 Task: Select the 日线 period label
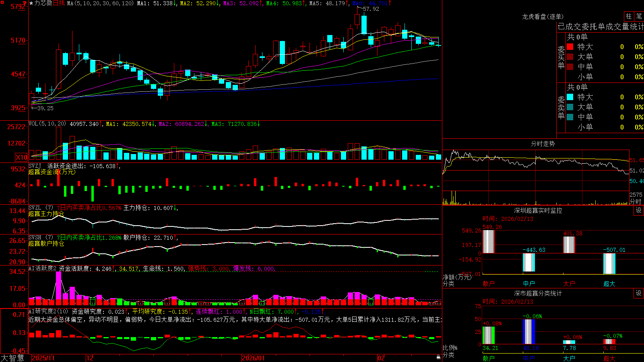coord(59,3)
